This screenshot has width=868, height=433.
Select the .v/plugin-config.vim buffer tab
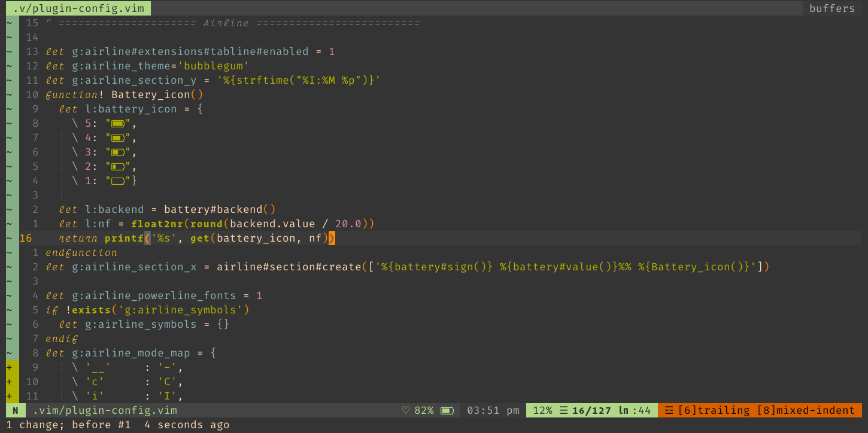78,8
